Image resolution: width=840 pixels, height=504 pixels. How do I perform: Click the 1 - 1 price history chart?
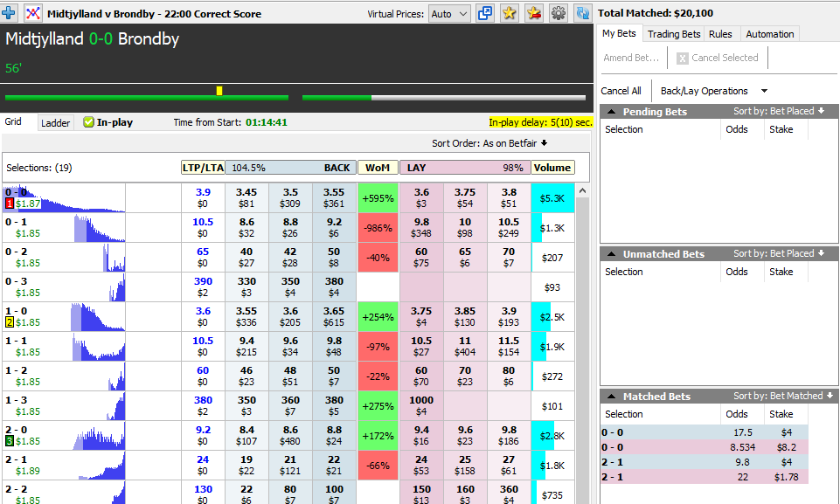click(x=98, y=347)
